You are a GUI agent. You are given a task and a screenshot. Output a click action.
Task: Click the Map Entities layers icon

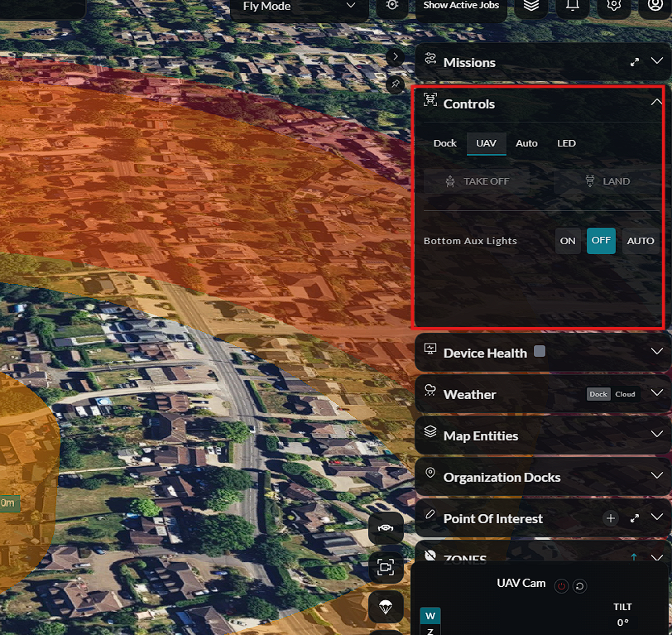pos(430,432)
